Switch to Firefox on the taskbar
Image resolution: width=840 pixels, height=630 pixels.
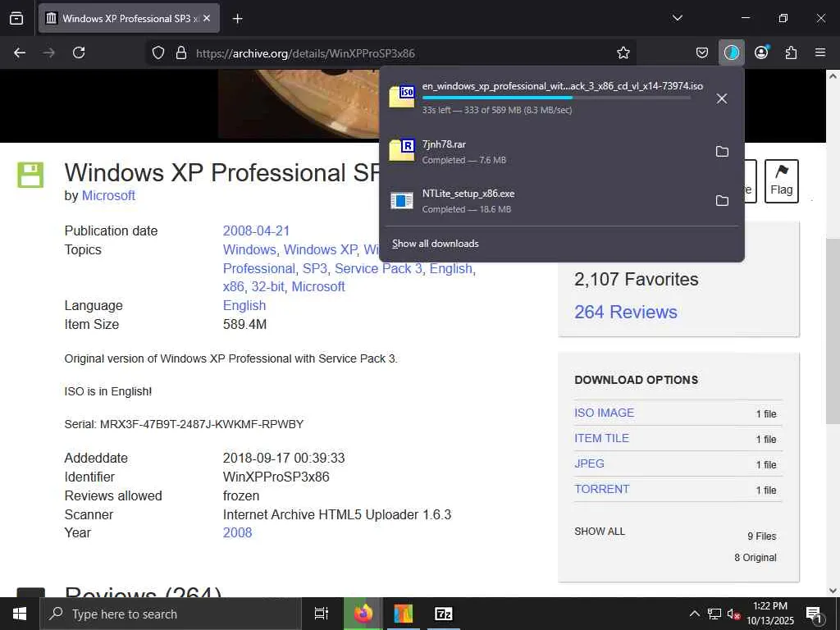point(363,614)
